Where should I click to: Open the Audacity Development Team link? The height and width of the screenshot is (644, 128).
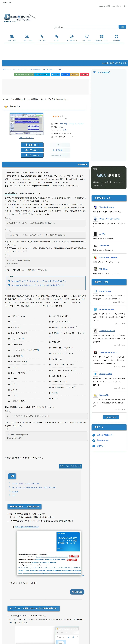click(72, 124)
